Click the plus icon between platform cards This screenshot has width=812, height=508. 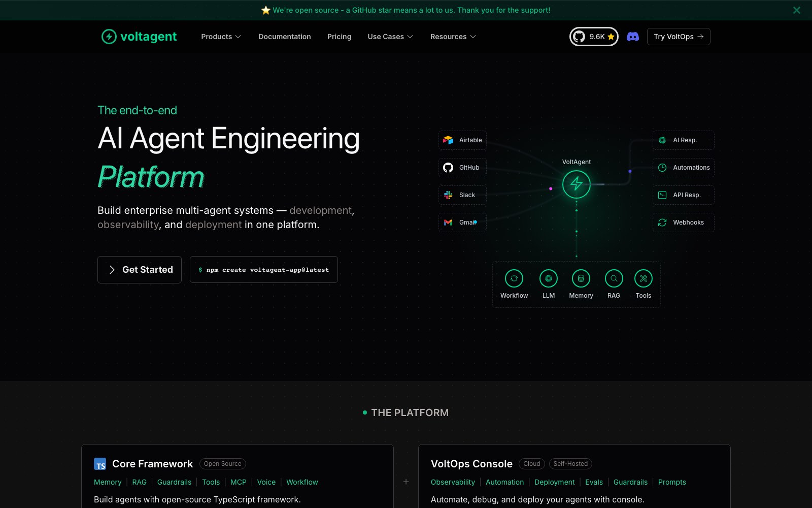(406, 482)
